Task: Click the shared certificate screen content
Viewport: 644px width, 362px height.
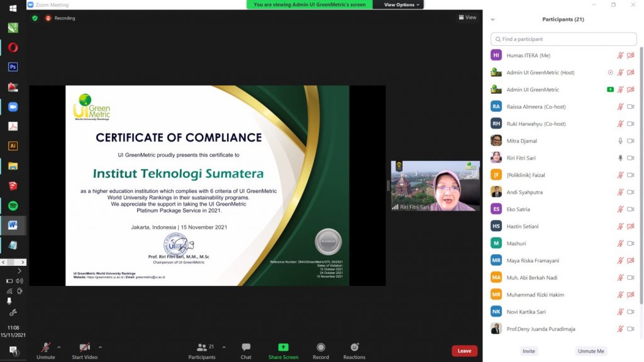Action: pos(208,185)
